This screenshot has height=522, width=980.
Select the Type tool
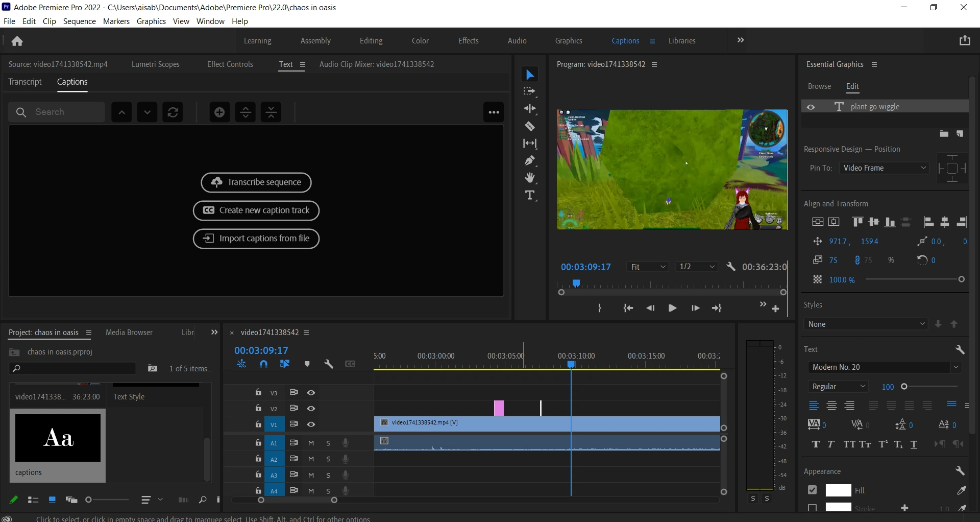click(x=530, y=195)
